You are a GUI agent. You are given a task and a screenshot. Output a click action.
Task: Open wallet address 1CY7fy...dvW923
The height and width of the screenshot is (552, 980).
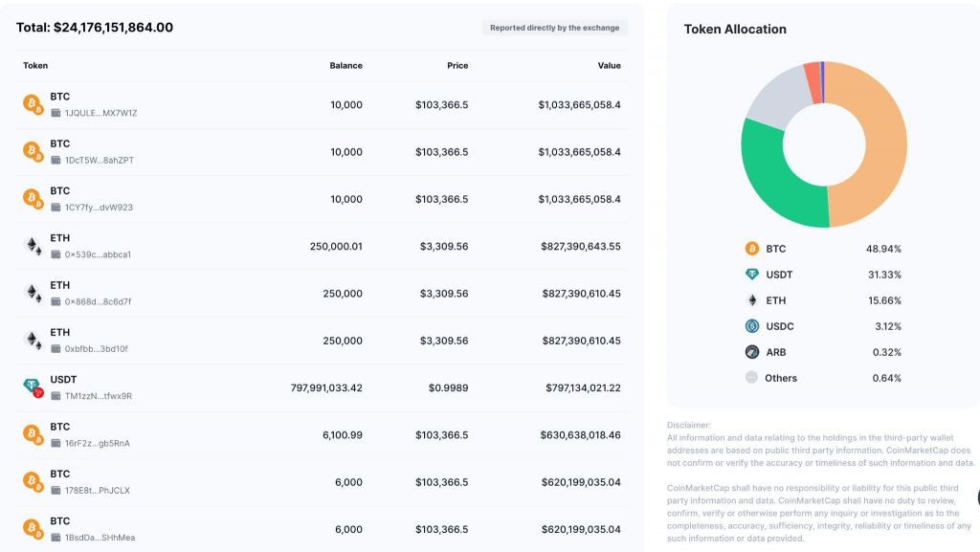pyautogui.click(x=99, y=208)
